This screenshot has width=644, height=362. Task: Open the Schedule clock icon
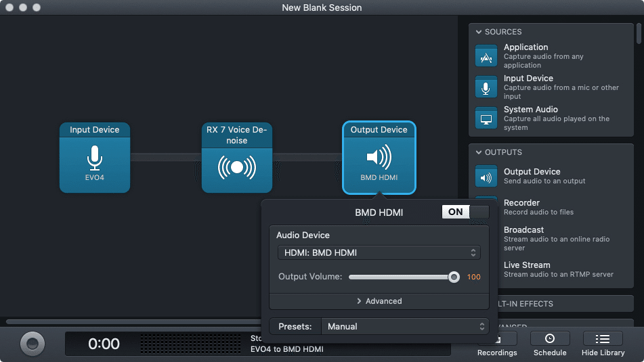point(550,338)
